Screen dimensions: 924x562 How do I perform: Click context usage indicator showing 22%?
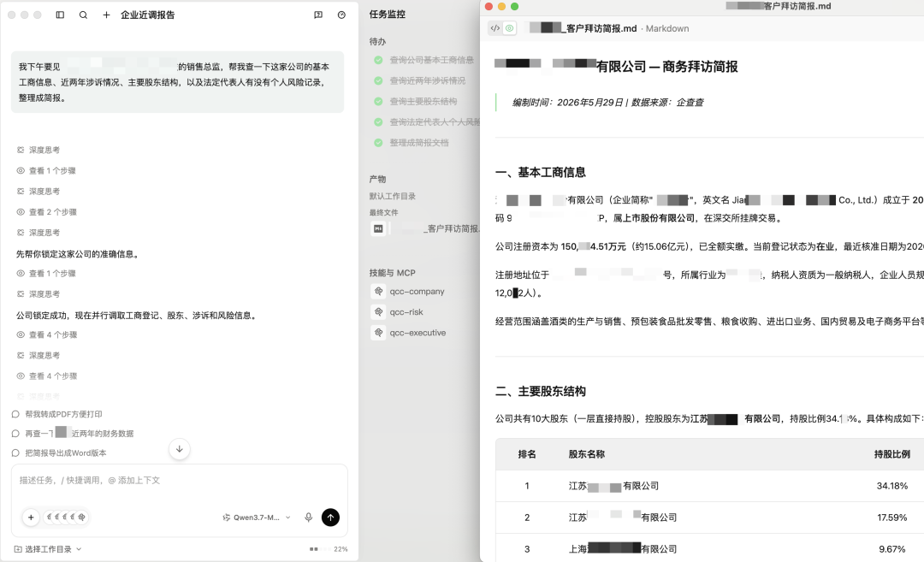pyautogui.click(x=329, y=549)
